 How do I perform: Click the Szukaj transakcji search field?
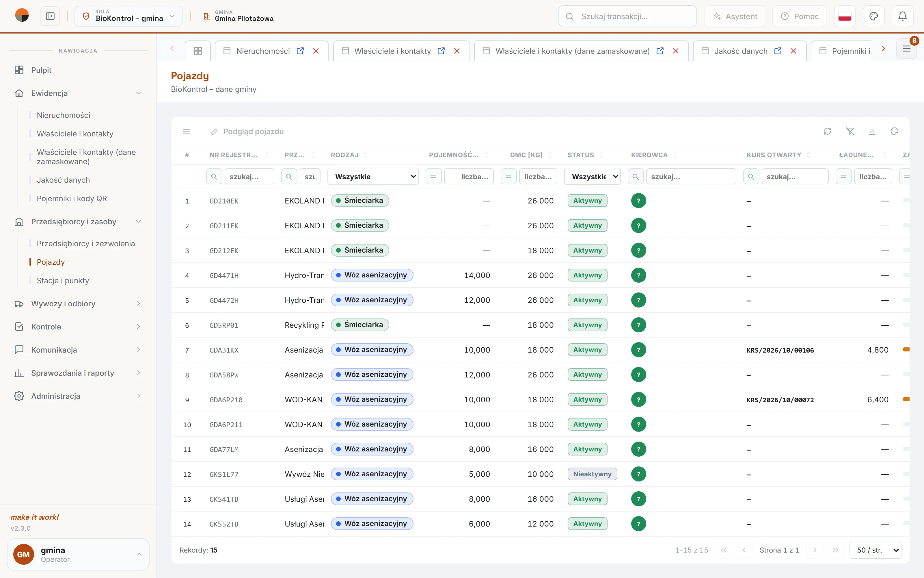627,16
